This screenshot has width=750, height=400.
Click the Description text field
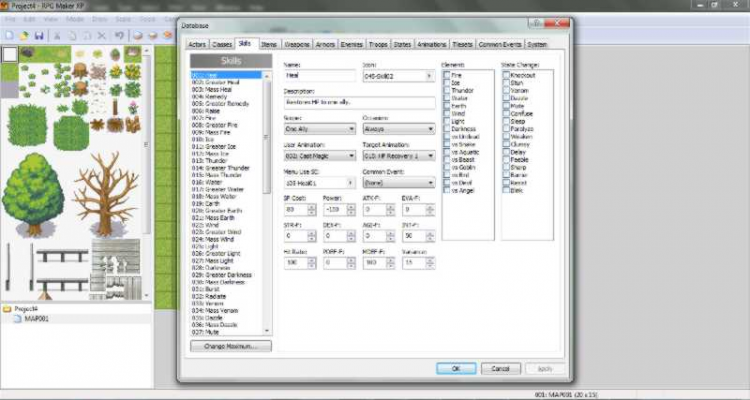click(x=359, y=102)
